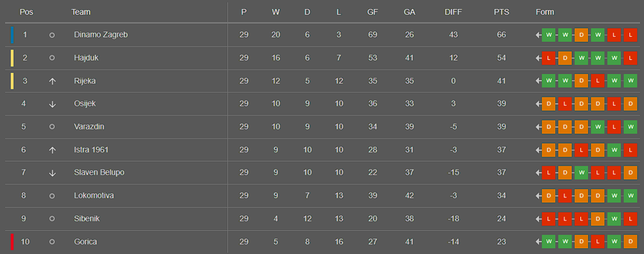644x254 pixels.
Task: Open the Slaven Belupo team link
Action: pos(99,173)
